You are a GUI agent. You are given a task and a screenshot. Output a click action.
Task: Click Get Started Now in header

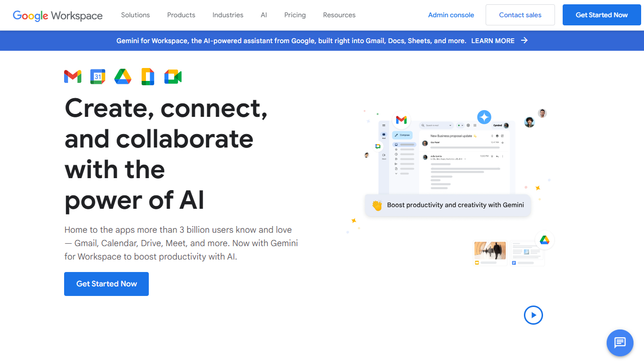click(x=602, y=15)
